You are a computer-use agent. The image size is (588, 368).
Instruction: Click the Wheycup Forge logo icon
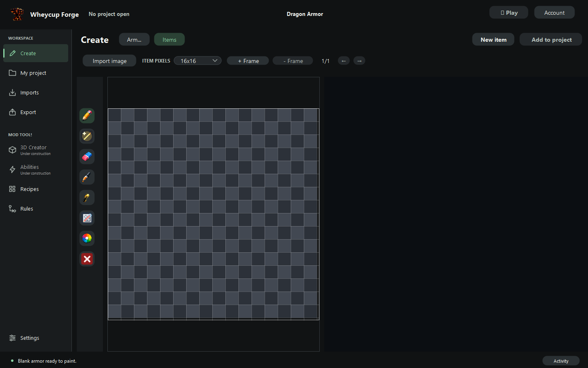pyautogui.click(x=17, y=14)
